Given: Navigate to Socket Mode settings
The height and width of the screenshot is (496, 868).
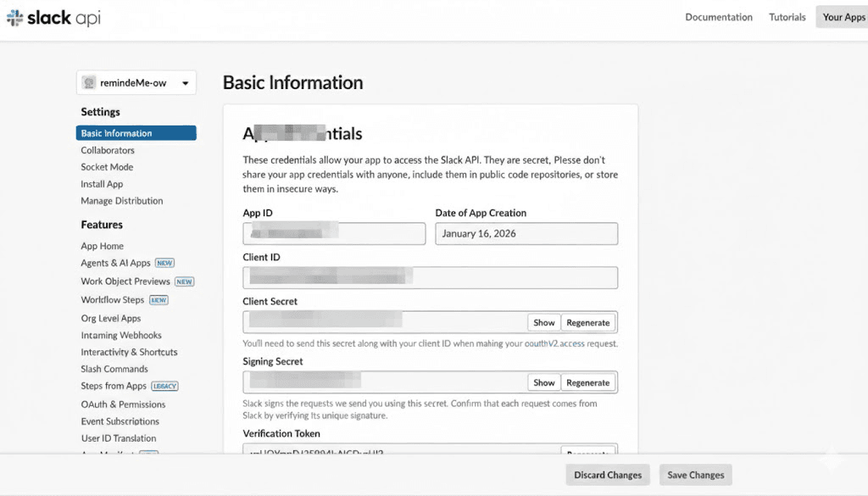Looking at the screenshot, I should point(107,167).
